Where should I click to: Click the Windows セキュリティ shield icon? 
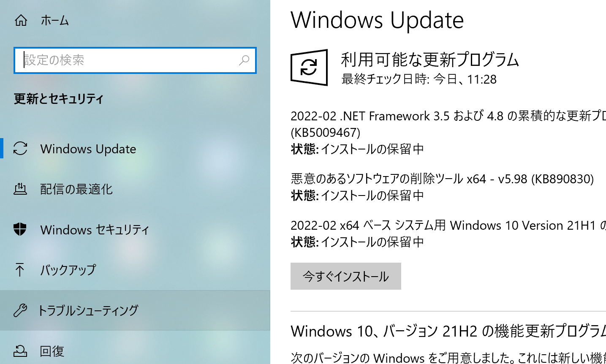tap(20, 229)
